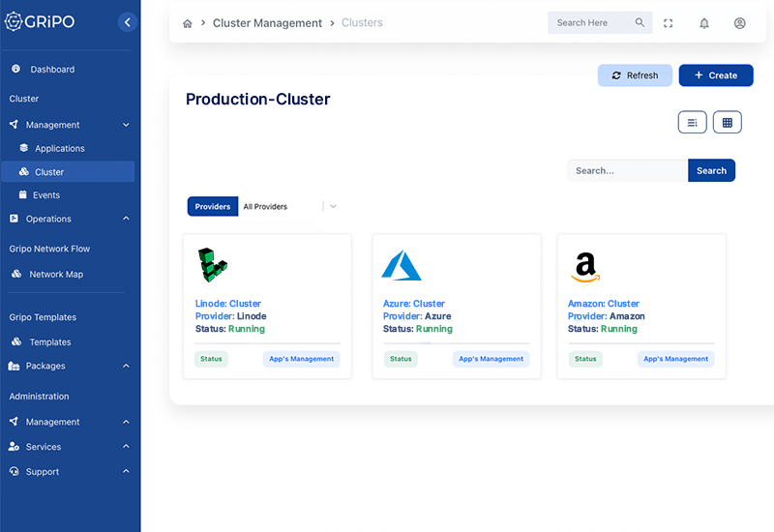Toggle fullscreen mode icon
774x532 pixels.
coord(669,23)
